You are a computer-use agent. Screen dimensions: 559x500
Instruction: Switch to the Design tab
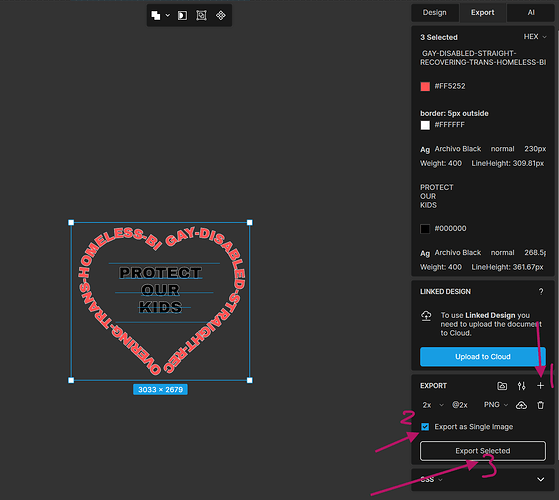coord(435,12)
